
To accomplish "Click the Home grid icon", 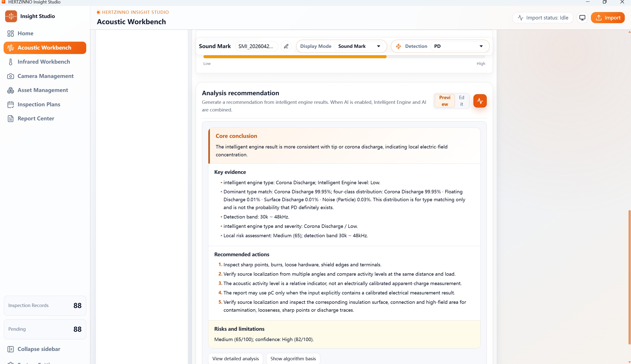I will coord(11,34).
